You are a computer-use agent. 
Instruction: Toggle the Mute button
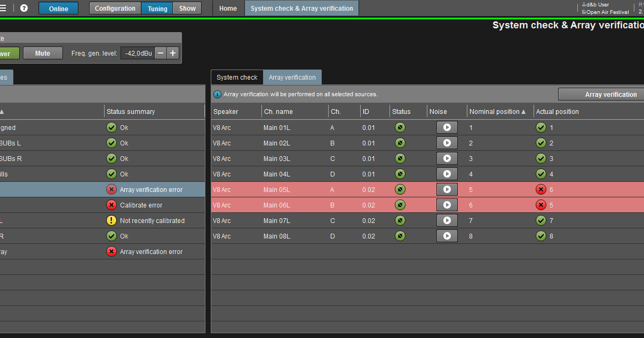pos(42,53)
